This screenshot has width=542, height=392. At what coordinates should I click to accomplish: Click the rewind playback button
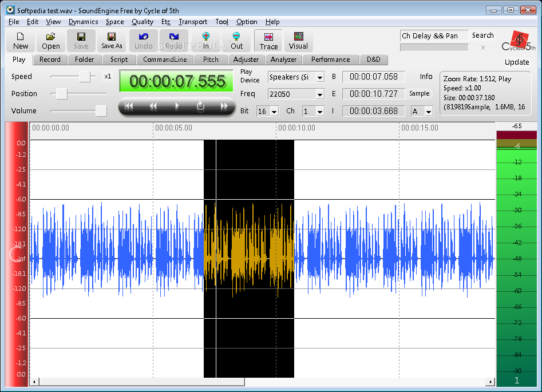pyautogui.click(x=153, y=106)
